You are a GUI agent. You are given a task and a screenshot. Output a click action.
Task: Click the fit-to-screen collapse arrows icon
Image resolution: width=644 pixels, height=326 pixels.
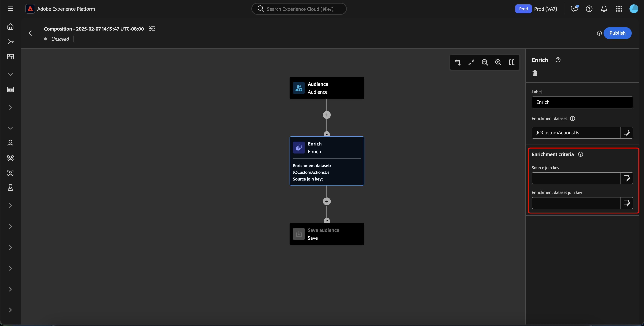point(471,62)
